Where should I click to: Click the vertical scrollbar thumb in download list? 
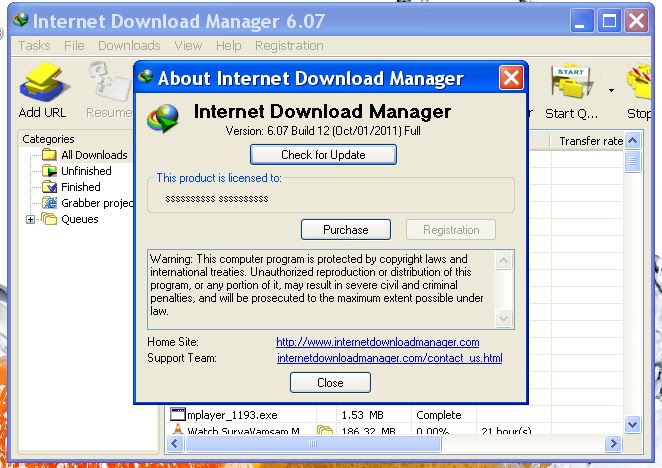[632, 161]
